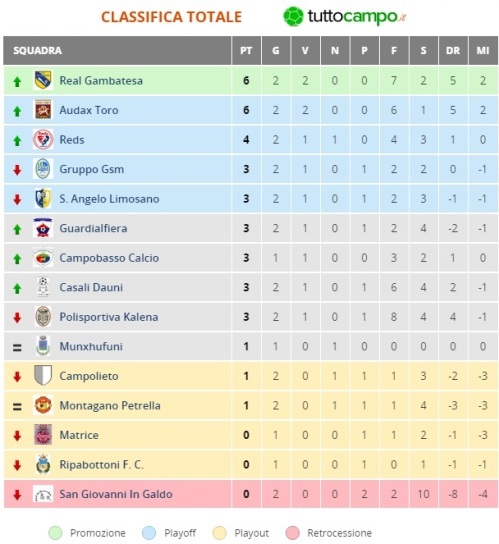The width and height of the screenshot is (499, 544).
Task: Sort by the DR column header
Action: coord(453,51)
